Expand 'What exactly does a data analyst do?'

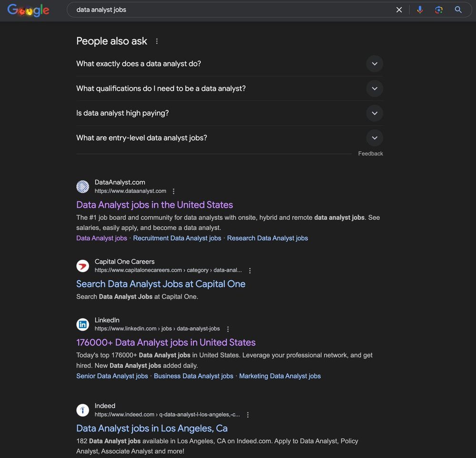click(x=229, y=64)
